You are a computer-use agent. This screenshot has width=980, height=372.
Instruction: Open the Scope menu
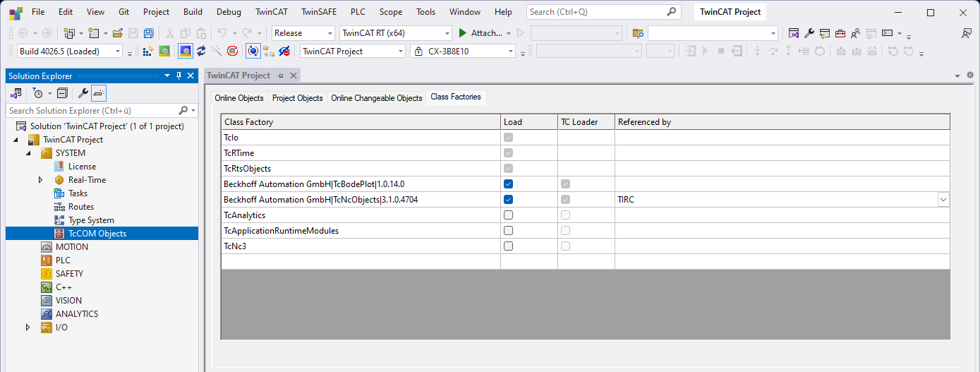click(x=391, y=12)
